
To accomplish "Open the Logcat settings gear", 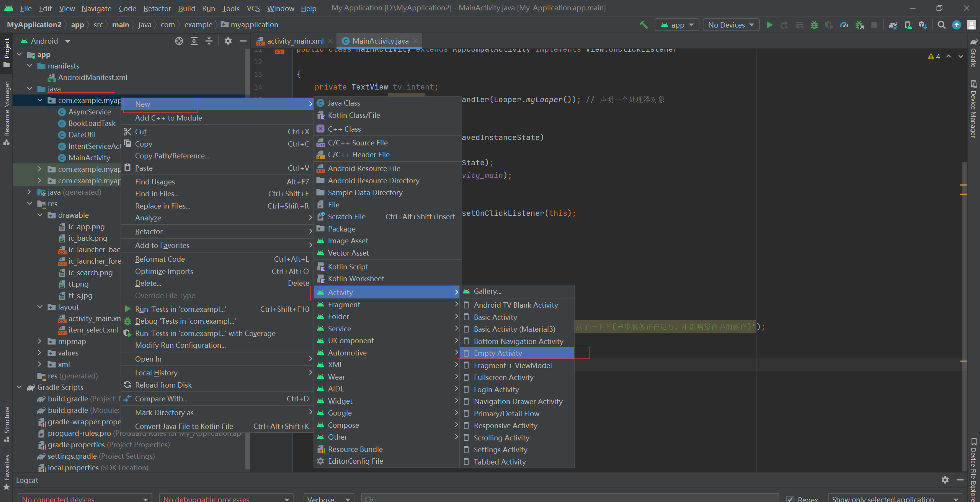I will coord(945,480).
